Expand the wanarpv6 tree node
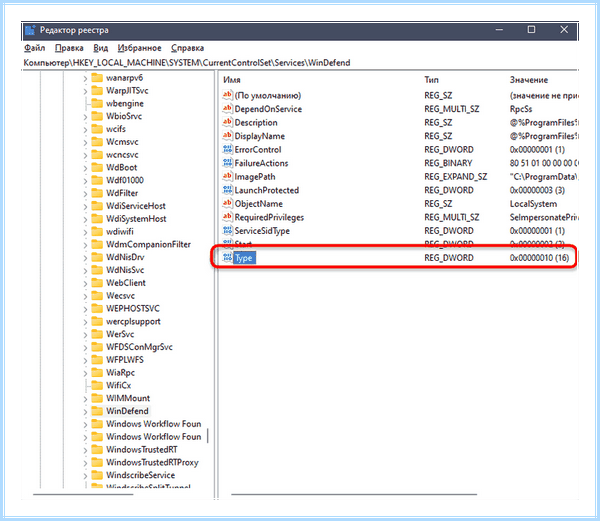 click(85, 78)
